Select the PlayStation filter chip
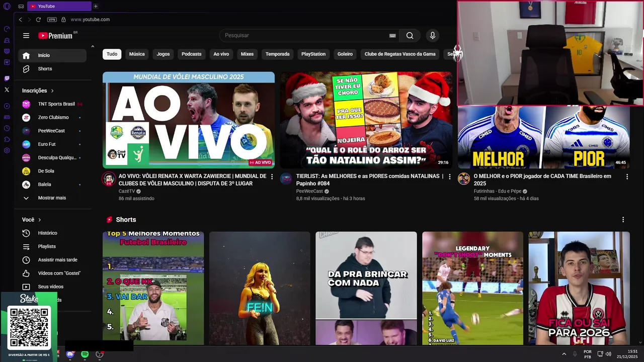The image size is (644, 362). pos(313,54)
